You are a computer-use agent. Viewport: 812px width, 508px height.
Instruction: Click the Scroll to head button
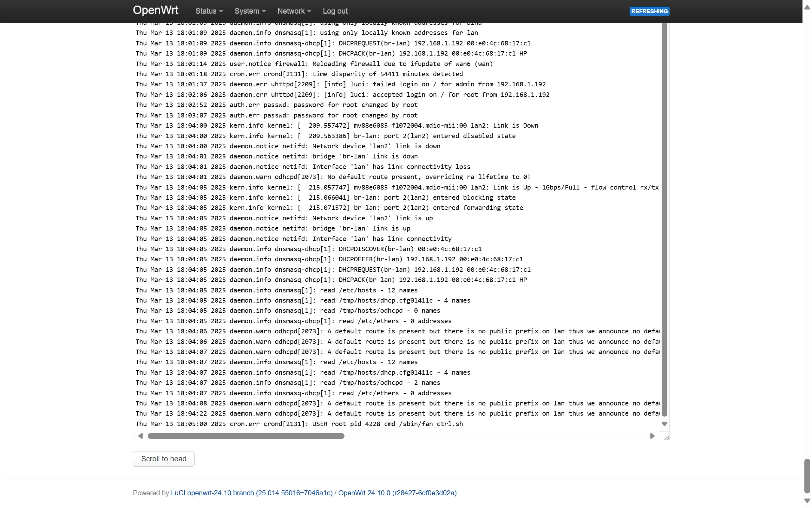(164, 458)
